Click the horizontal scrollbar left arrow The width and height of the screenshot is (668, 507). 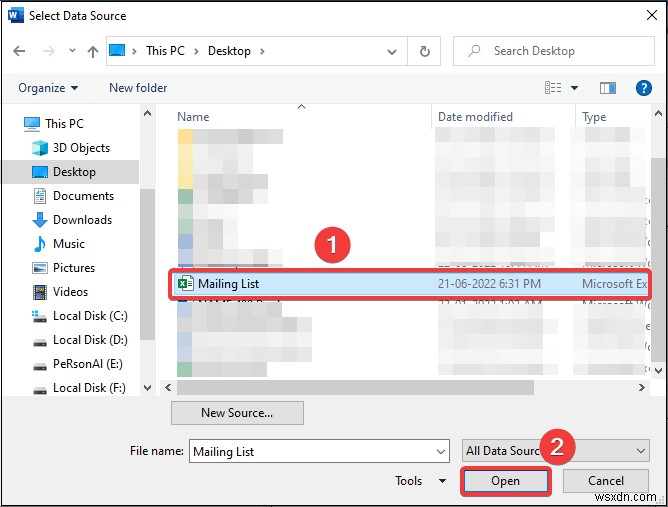click(168, 388)
